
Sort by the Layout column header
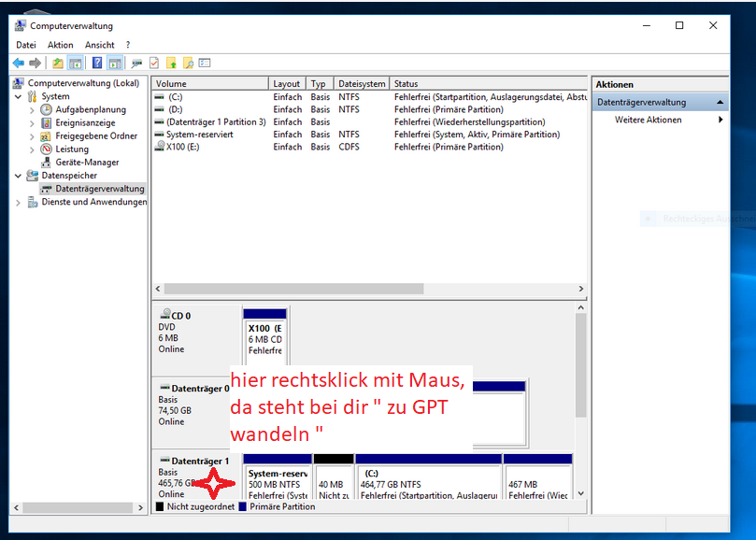pyautogui.click(x=286, y=83)
